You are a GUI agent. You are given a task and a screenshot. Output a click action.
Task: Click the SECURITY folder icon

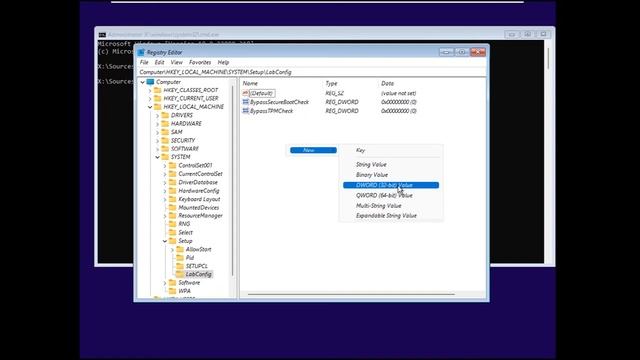pos(165,140)
